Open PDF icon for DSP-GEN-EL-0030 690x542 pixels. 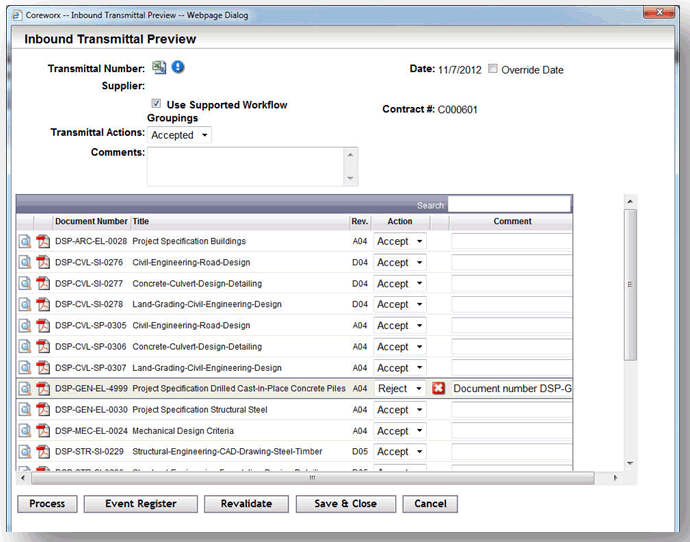click(43, 410)
